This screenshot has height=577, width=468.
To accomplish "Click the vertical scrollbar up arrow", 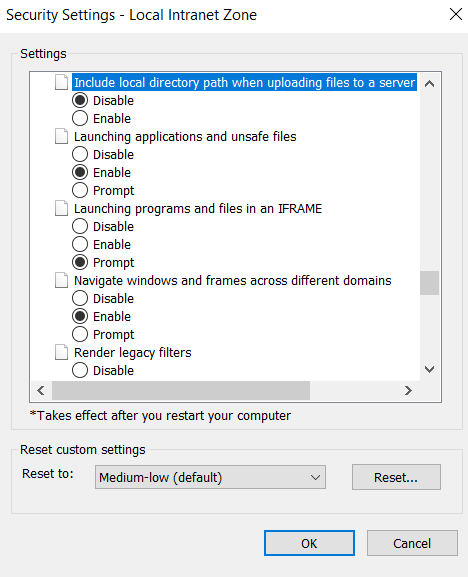I will pos(429,84).
